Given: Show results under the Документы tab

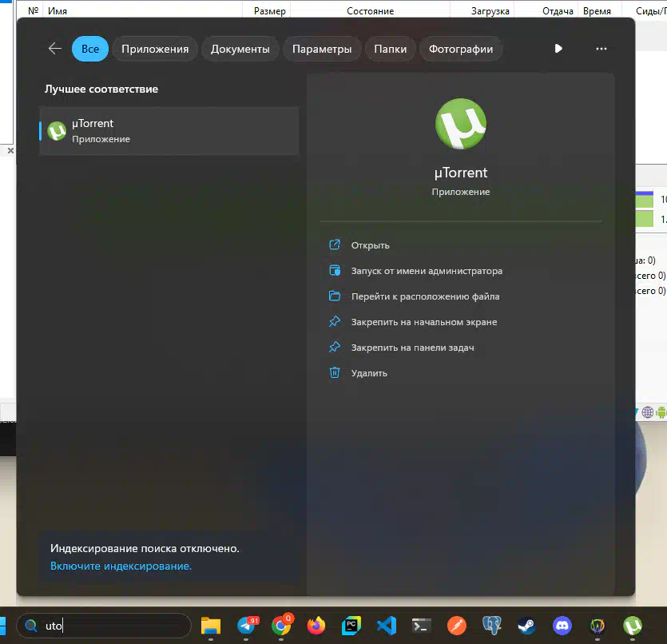Looking at the screenshot, I should (x=240, y=49).
